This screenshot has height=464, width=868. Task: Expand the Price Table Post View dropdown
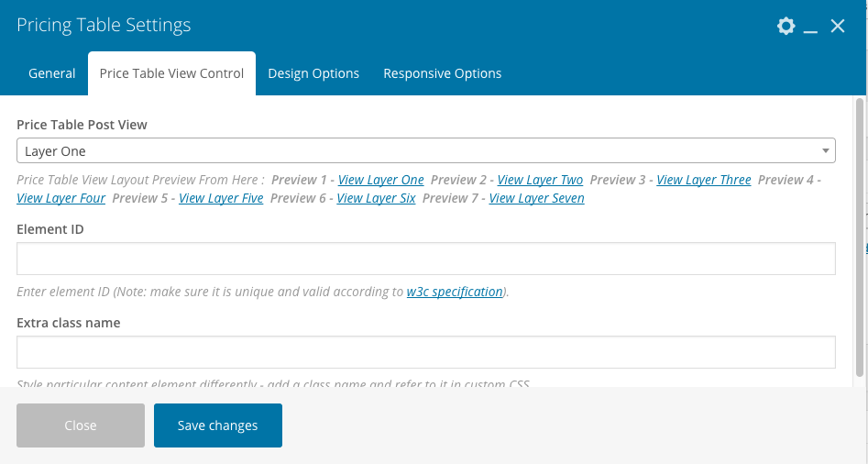pyautogui.click(x=426, y=150)
